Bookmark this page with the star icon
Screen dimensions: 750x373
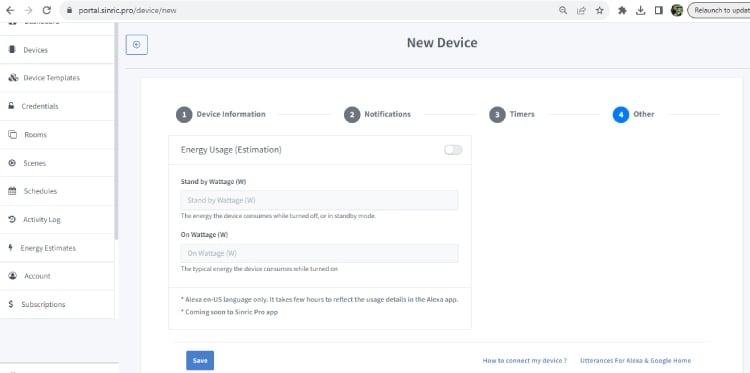pyautogui.click(x=599, y=10)
